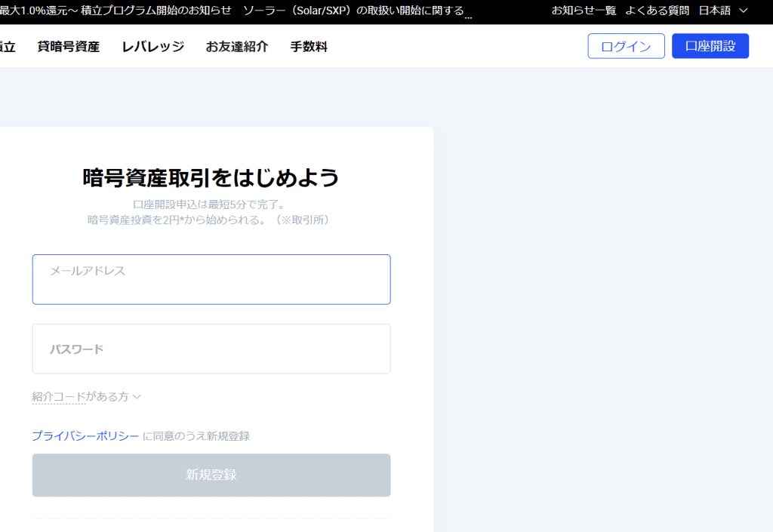Click the 暗号資産取引をはじめよう heading
The height and width of the screenshot is (532, 773).
[211, 178]
